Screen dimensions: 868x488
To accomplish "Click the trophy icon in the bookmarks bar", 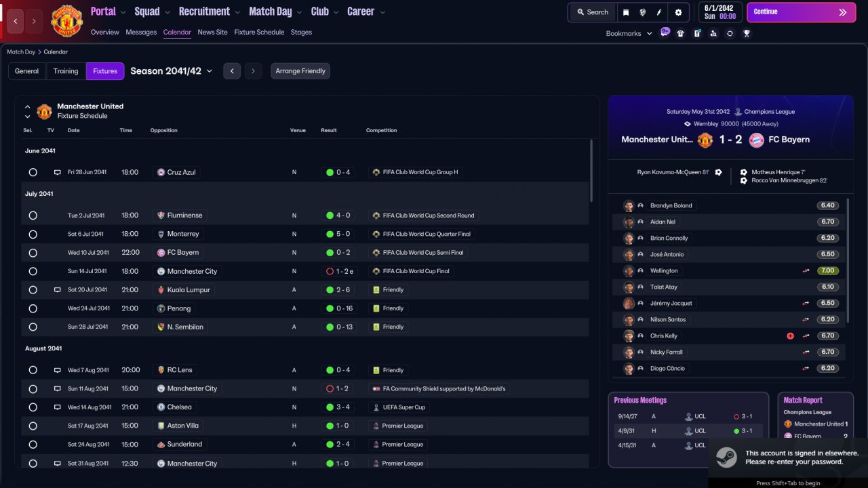I will 747,33.
